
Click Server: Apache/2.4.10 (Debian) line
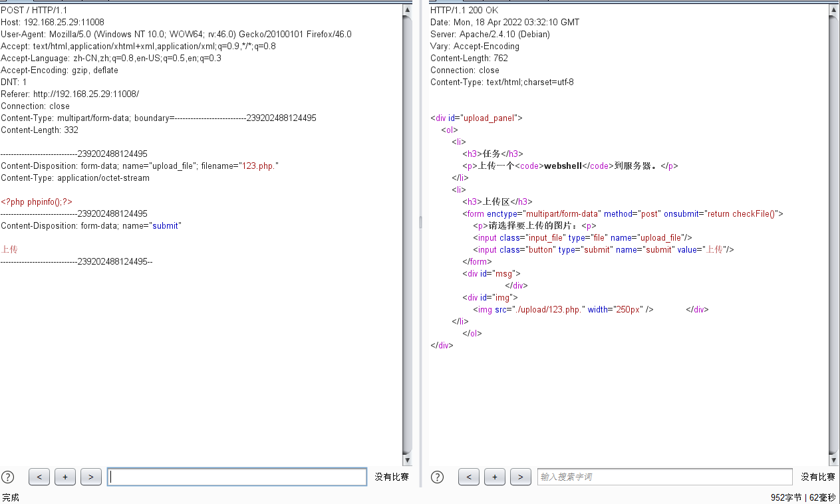490,35
